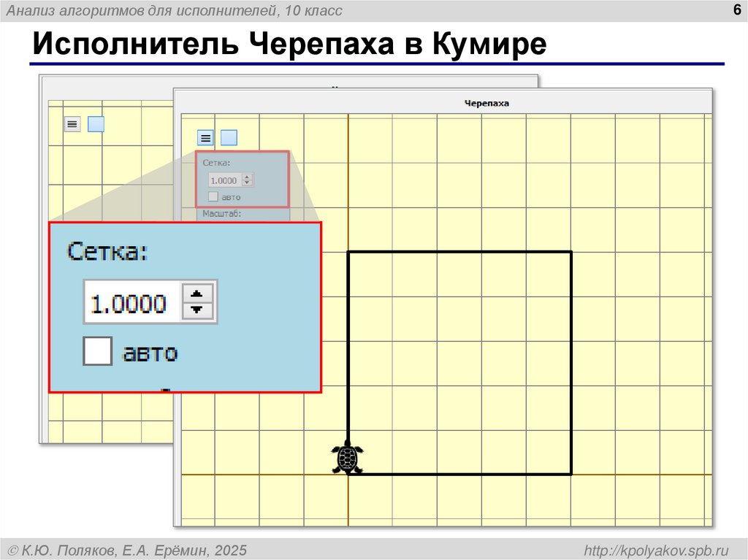
Task: Toggle the авто checkbox in the Сетка panel
Action: 213,196
